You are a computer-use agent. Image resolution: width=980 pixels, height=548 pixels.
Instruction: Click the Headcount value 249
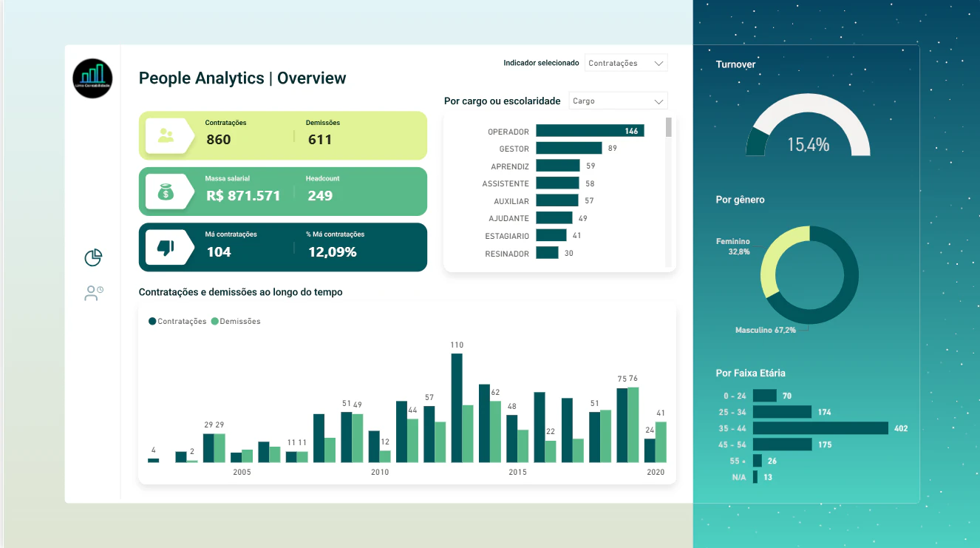[320, 195]
